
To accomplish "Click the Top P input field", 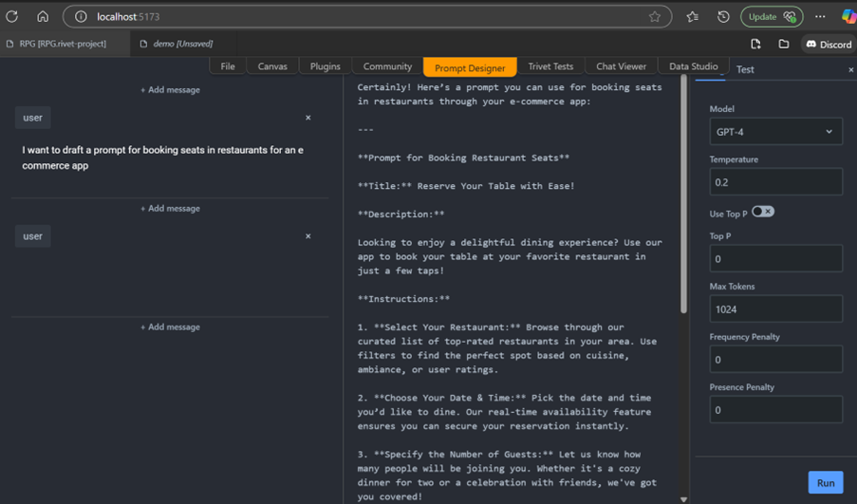I will coord(775,258).
